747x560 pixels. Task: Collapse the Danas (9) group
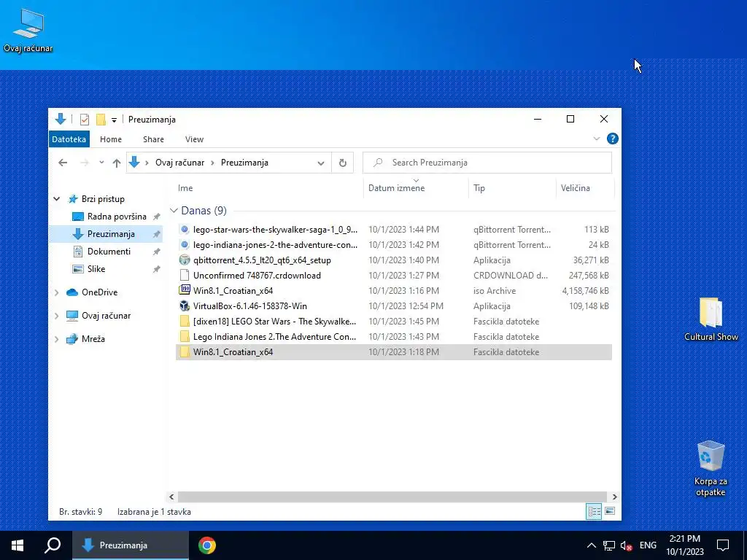(x=174, y=211)
